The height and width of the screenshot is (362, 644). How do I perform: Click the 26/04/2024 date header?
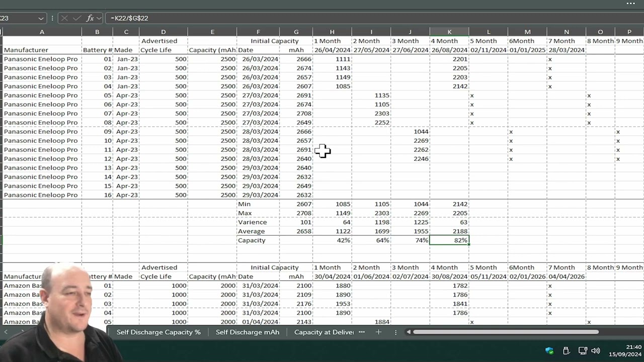click(332, 50)
